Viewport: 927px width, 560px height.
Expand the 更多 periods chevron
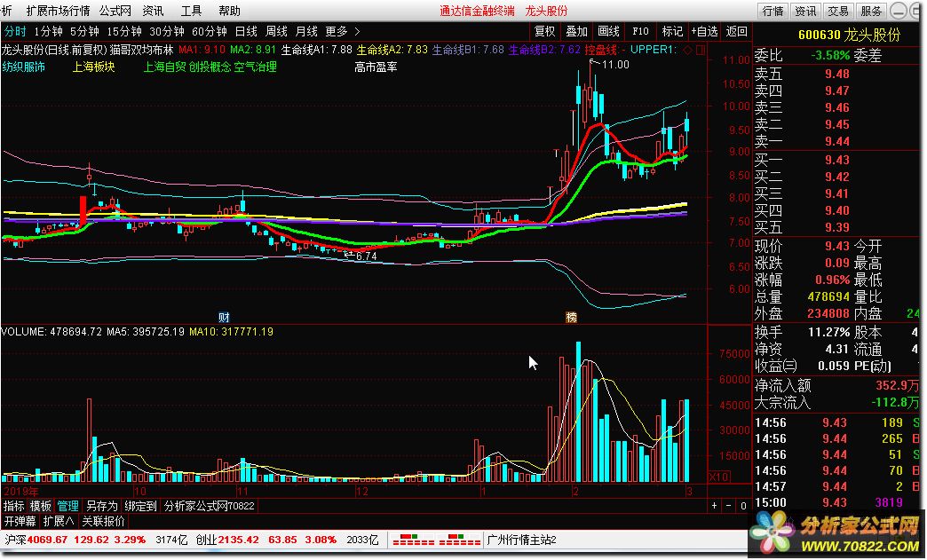(357, 31)
